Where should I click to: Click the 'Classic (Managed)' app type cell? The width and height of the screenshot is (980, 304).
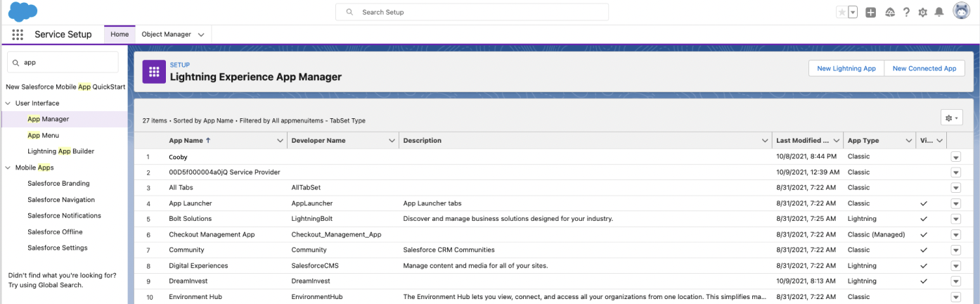[876, 234]
